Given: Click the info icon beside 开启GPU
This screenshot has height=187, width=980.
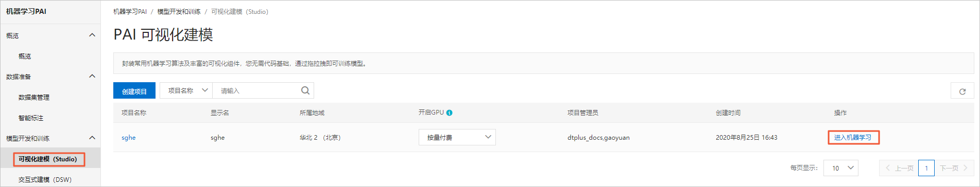Looking at the screenshot, I should tap(450, 113).
